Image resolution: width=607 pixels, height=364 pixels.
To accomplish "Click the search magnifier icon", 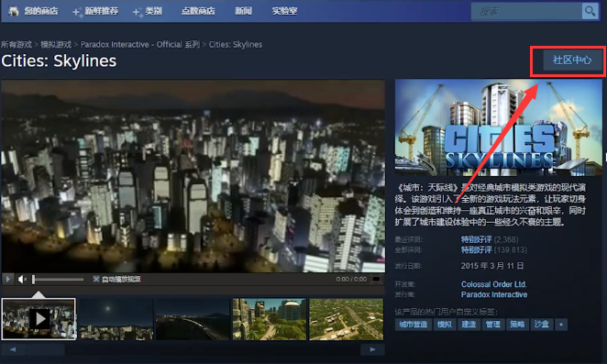I will tap(590, 11).
